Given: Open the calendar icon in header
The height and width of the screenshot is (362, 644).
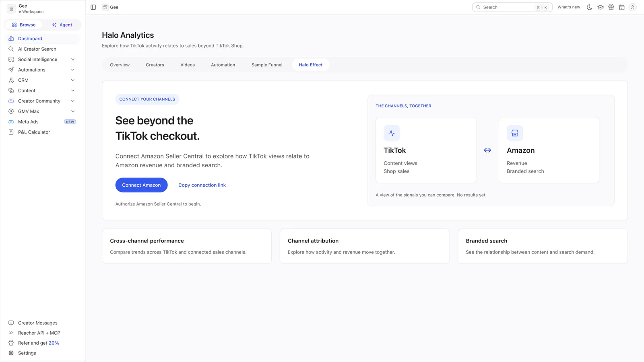Looking at the screenshot, I should [x=622, y=7].
